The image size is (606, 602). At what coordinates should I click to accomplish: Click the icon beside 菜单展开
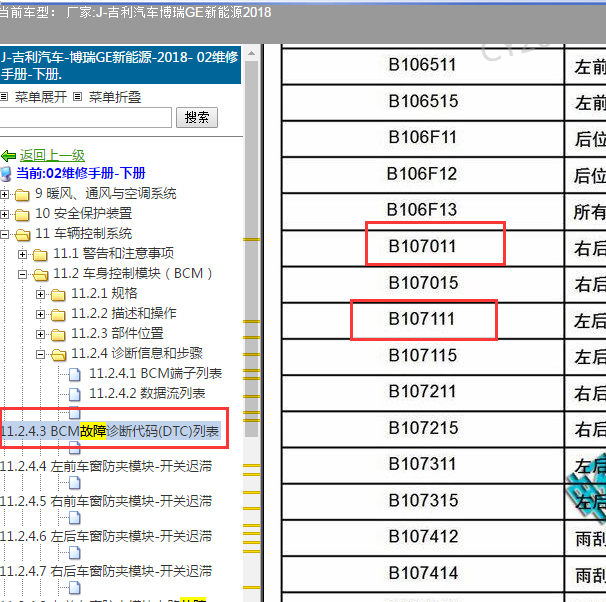coord(4,96)
